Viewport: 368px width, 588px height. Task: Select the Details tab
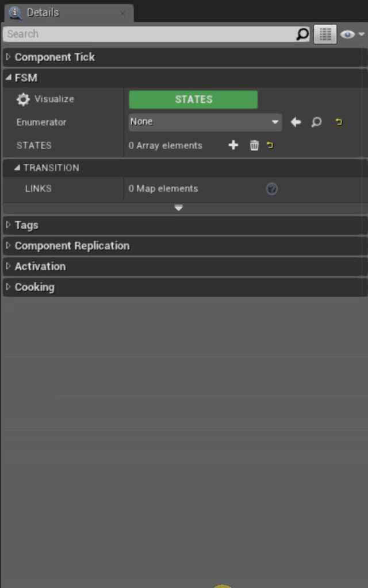[42, 13]
